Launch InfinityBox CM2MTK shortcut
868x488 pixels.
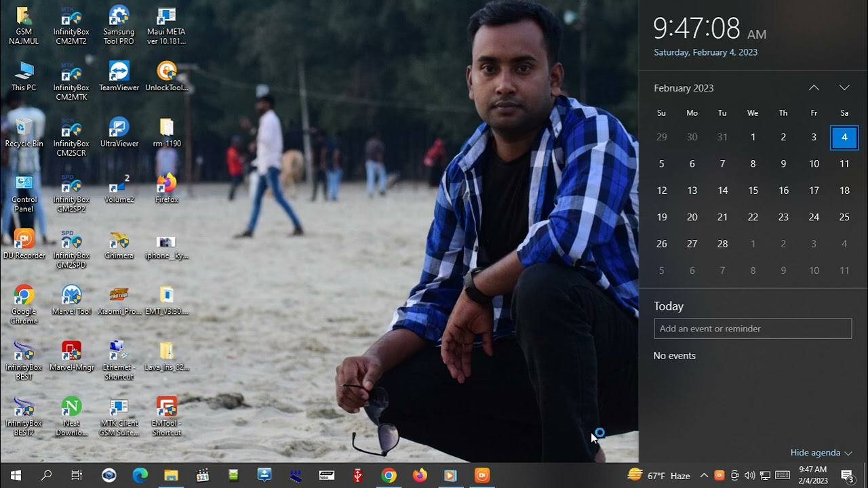[71, 81]
